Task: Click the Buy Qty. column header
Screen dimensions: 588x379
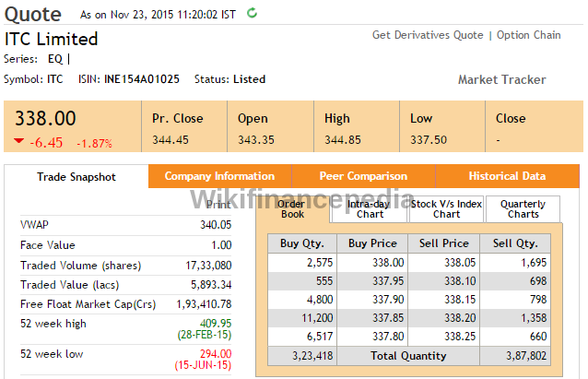Action: (302, 243)
